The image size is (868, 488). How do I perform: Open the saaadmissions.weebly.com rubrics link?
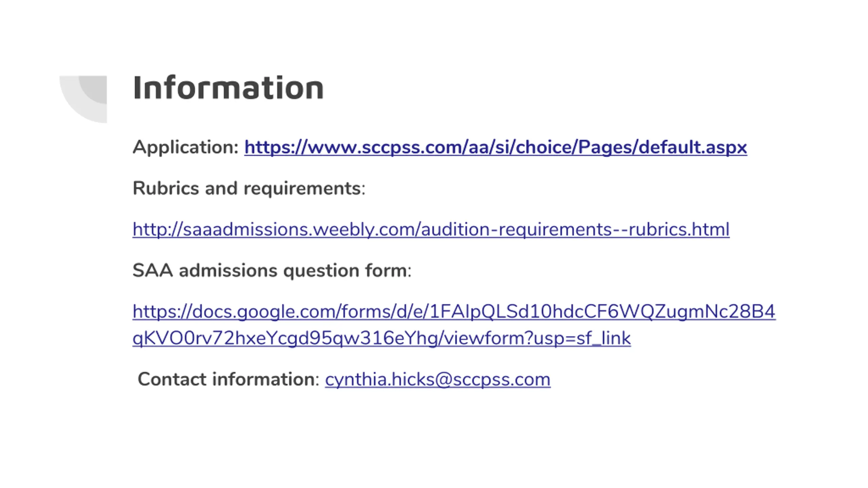pyautogui.click(x=431, y=230)
